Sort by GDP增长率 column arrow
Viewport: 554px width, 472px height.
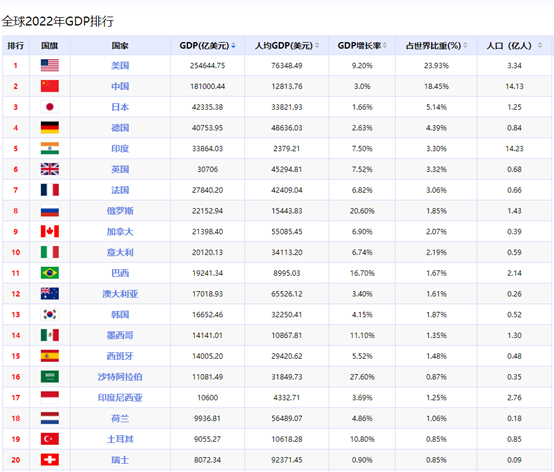(x=384, y=46)
